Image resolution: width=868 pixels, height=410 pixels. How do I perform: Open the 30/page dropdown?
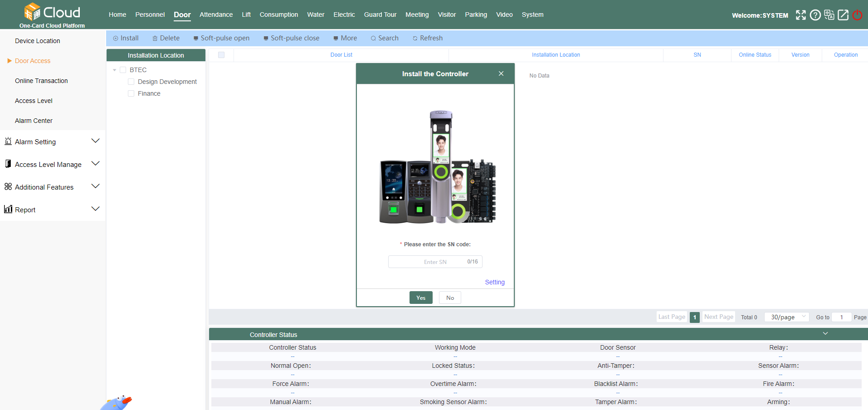pos(786,317)
